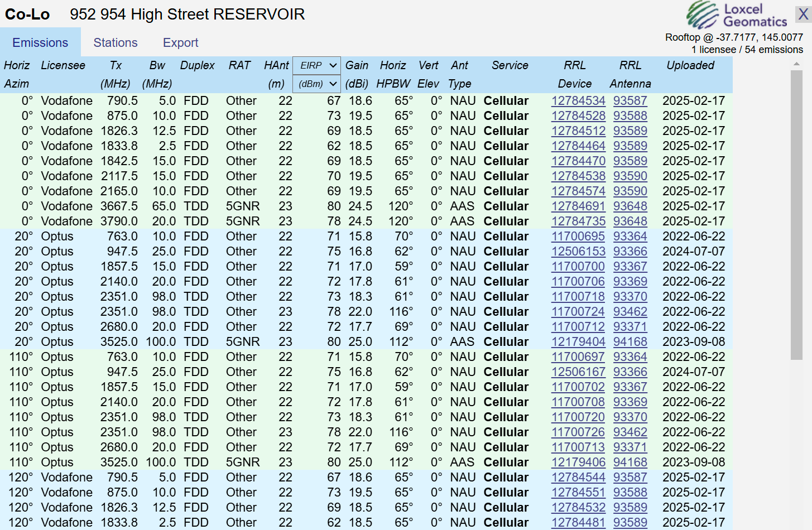Open RRL device link 12179406
Viewport: 812px width, 530px height.
click(578, 462)
